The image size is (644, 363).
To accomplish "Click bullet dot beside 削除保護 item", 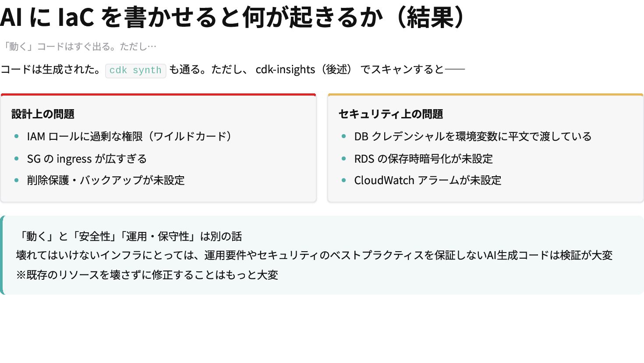I will (x=17, y=180).
